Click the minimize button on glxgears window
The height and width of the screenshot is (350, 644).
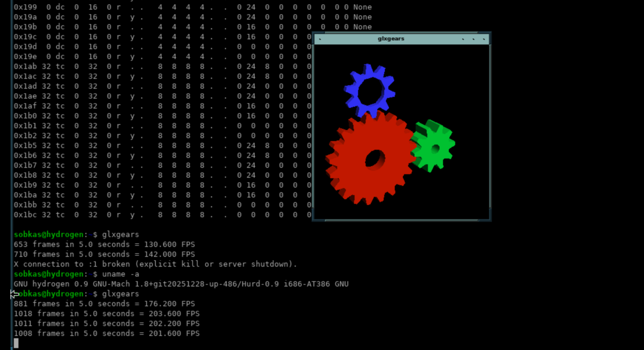[x=463, y=39]
